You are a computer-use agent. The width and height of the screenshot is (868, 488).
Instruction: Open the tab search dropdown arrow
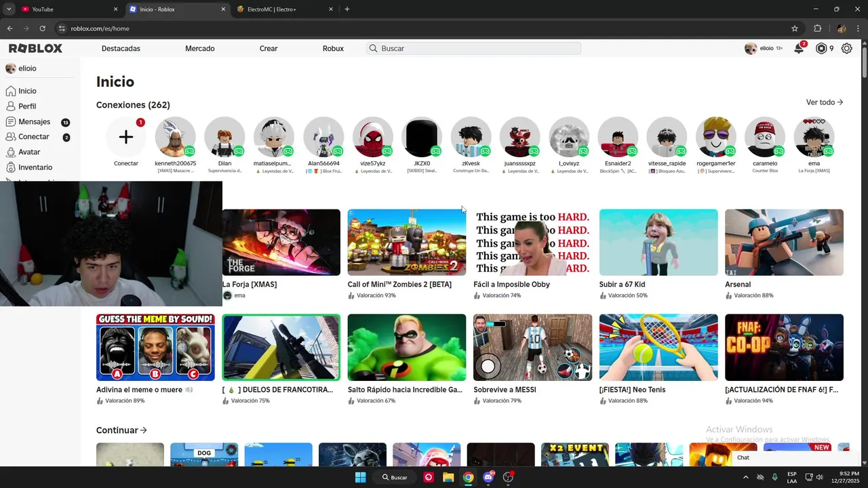pyautogui.click(x=9, y=9)
